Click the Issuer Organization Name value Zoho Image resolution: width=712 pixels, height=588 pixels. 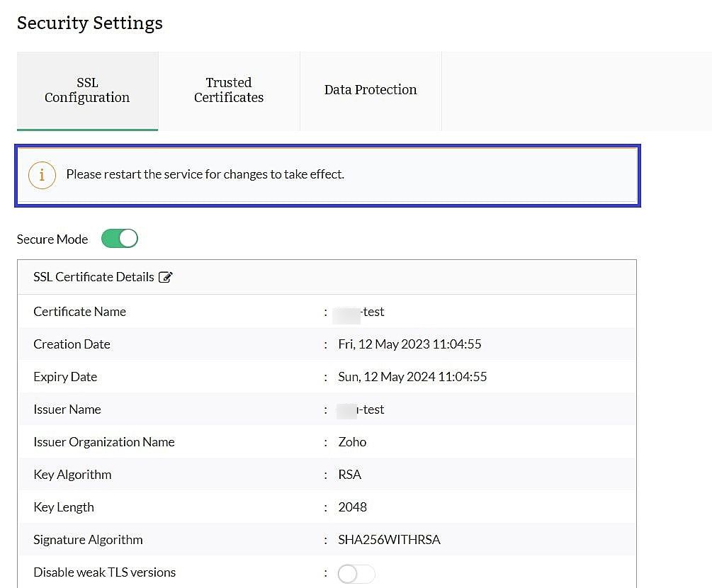pyautogui.click(x=352, y=442)
